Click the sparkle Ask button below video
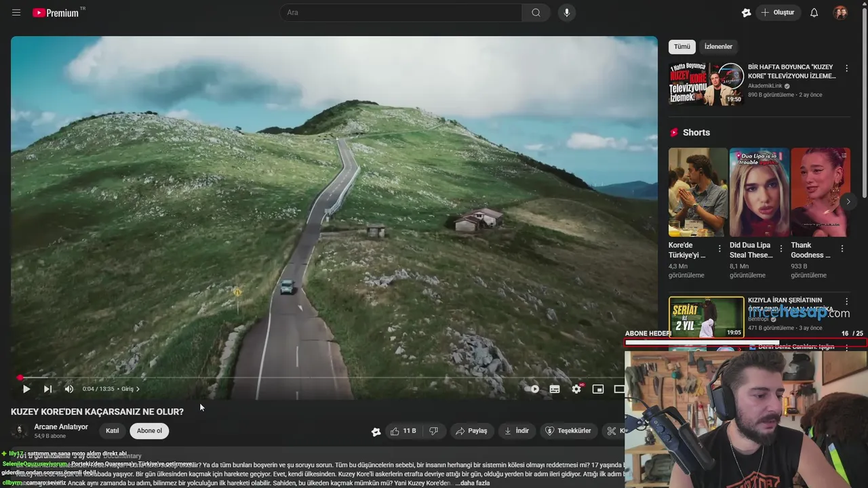This screenshot has width=868, height=488. coord(376,431)
